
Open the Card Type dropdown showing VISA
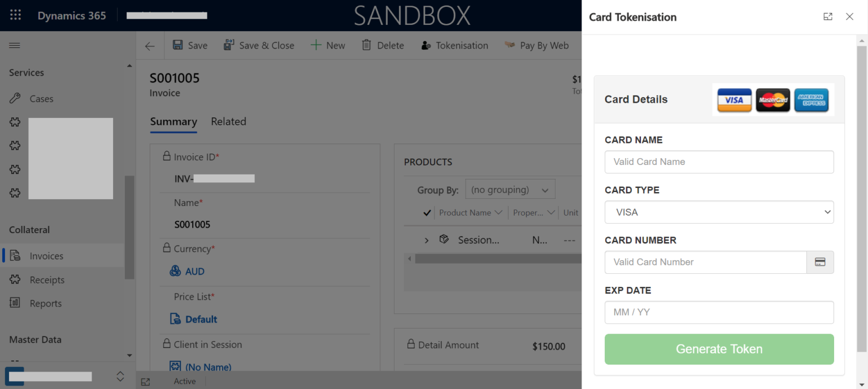point(719,212)
